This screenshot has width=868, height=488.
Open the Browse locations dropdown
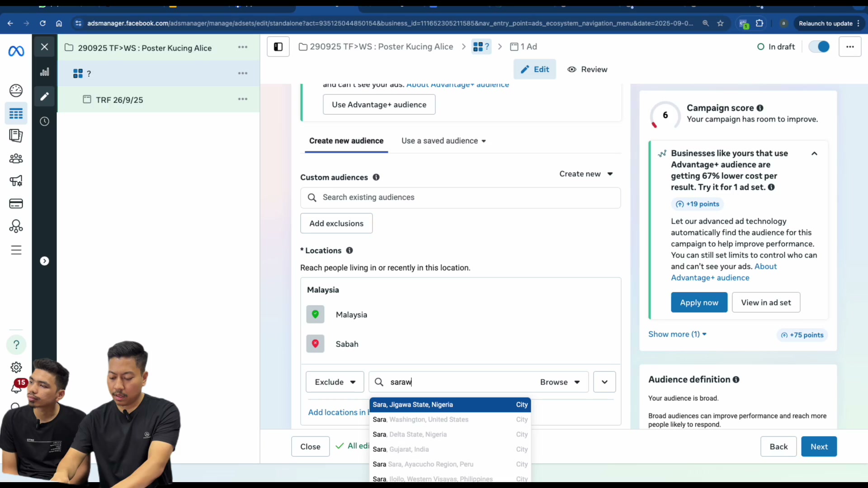pyautogui.click(x=560, y=382)
